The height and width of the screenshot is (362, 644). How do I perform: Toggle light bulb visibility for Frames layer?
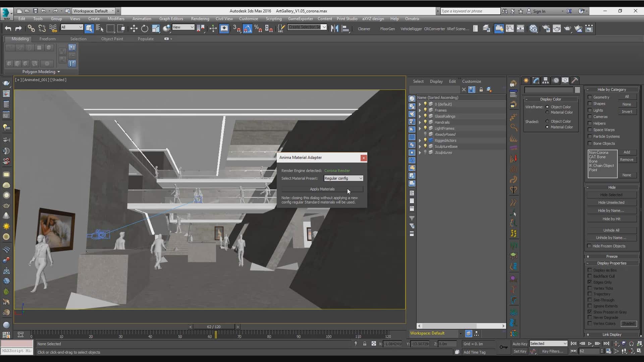[x=425, y=110]
